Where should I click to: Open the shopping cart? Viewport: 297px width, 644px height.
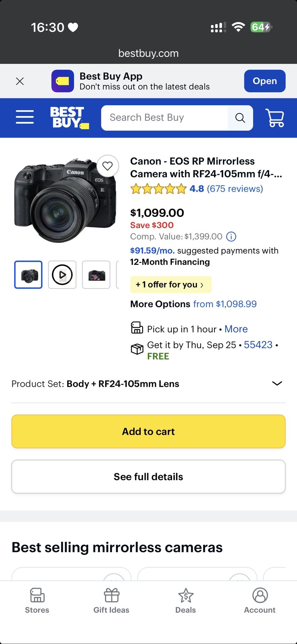pos(275,118)
